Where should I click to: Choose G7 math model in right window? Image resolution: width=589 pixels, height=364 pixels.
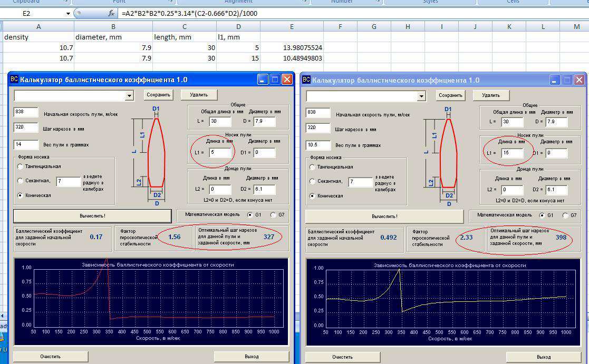tap(565, 215)
